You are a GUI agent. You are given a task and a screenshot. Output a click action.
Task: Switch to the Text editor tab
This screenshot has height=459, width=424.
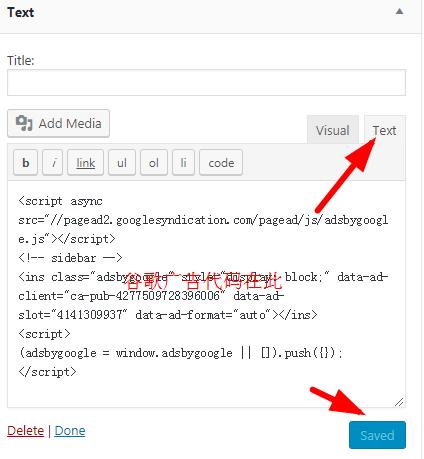click(384, 130)
